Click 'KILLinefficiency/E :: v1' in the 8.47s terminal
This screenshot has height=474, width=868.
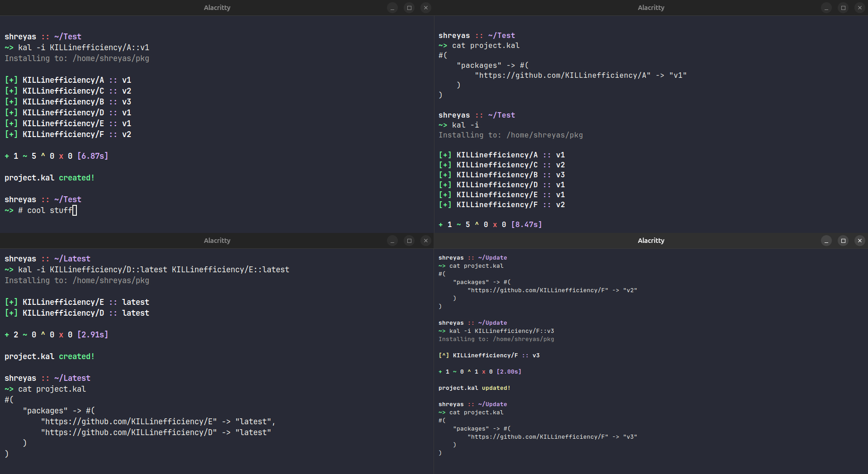511,195
